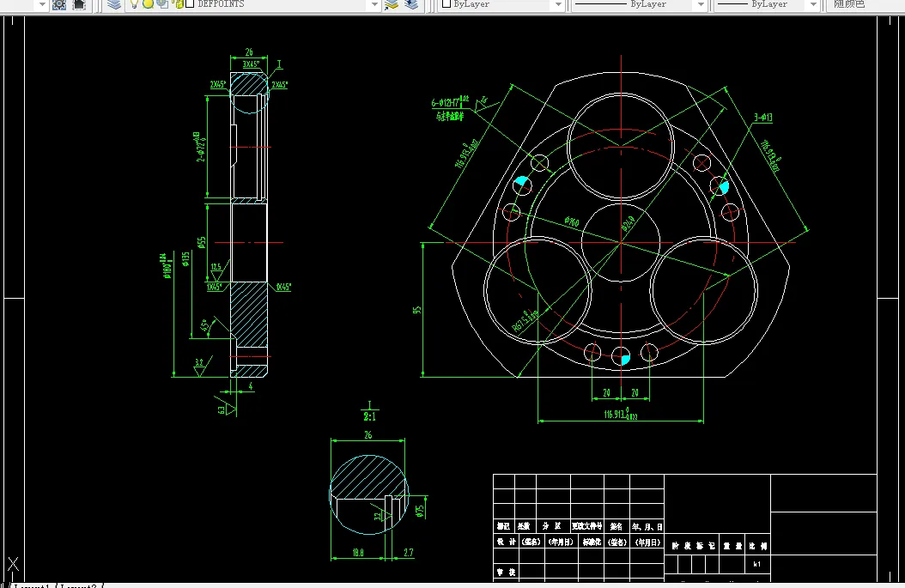
Task: Click the Layer Previous icon
Action: 411,4
